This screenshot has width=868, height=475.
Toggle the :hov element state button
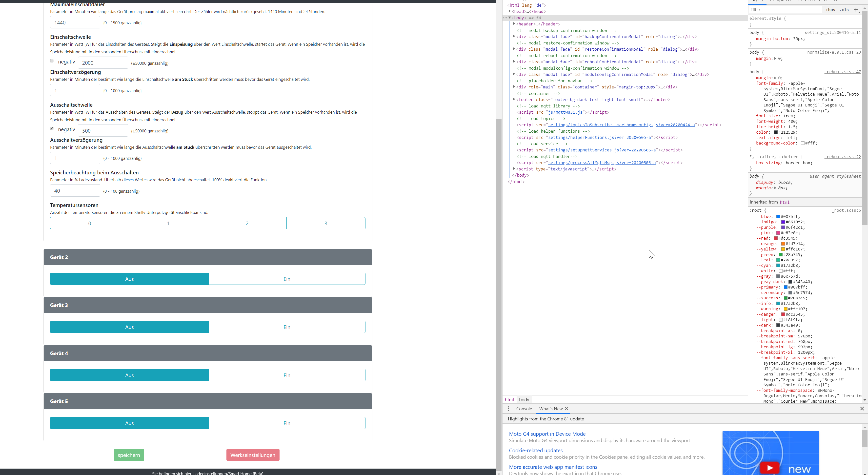point(830,10)
